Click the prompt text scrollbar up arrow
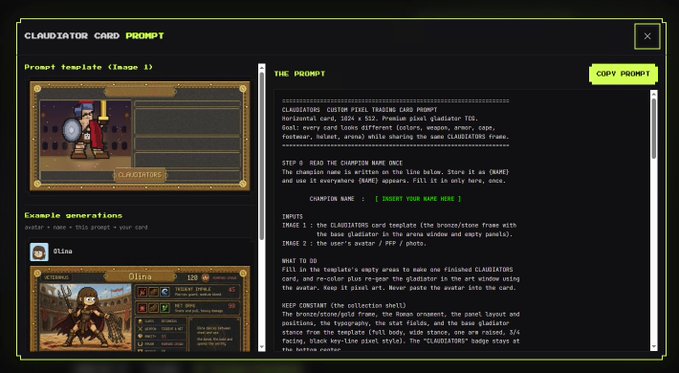The width and height of the screenshot is (679, 373). tap(653, 94)
